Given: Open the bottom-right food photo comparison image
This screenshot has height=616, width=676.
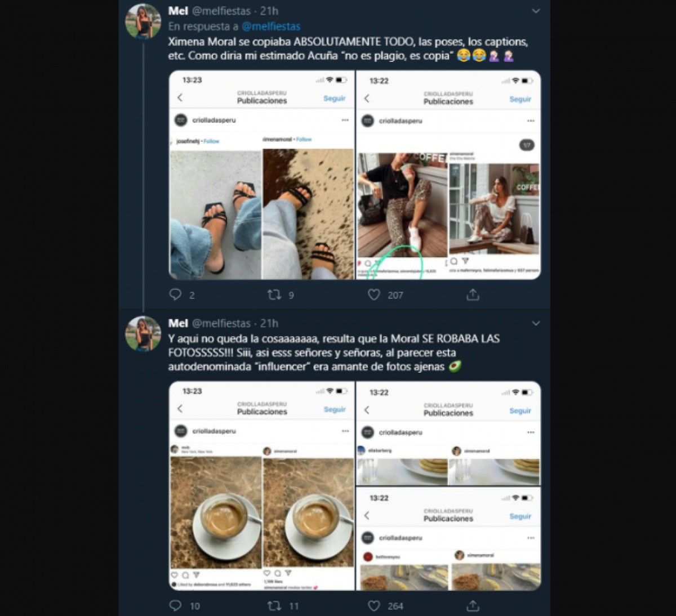Looking at the screenshot, I should [448, 539].
